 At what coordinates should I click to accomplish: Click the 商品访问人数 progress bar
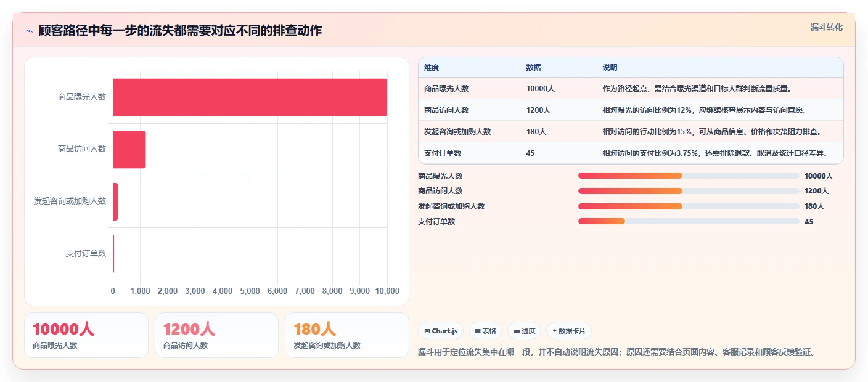pyautogui.click(x=689, y=191)
